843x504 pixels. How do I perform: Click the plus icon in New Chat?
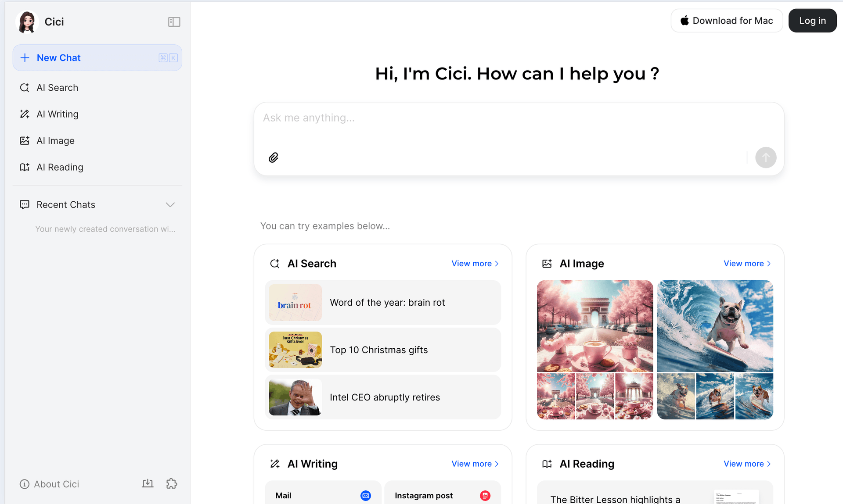[25, 58]
